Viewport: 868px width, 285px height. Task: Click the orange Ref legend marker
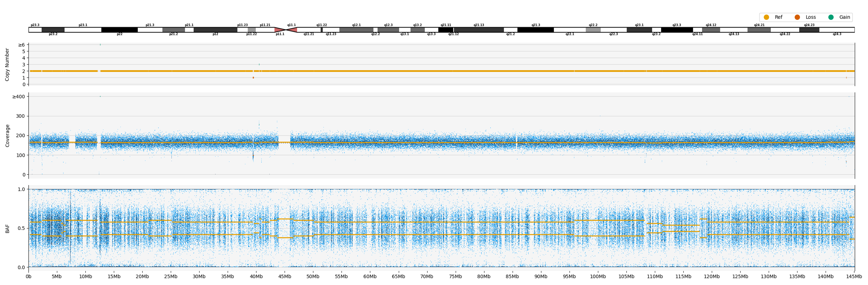pyautogui.click(x=766, y=17)
